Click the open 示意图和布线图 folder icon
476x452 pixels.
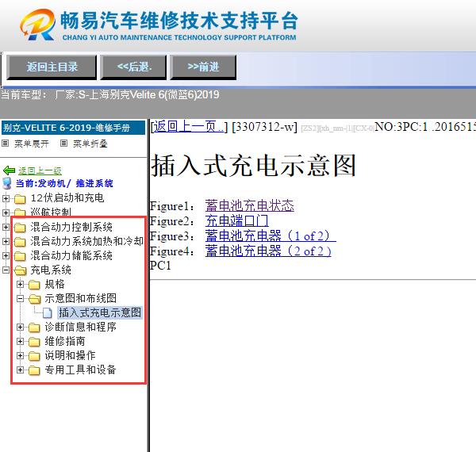(35, 299)
